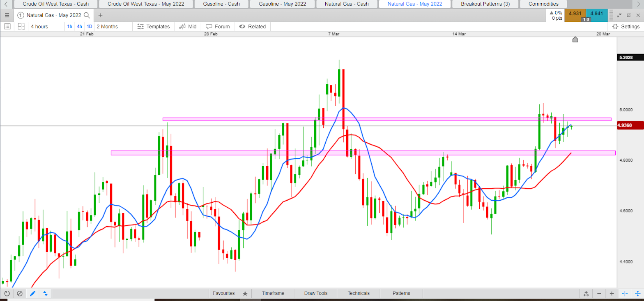
Task: Switch to Crude Oil West Texas - Cash tab
Action: (x=55, y=4)
